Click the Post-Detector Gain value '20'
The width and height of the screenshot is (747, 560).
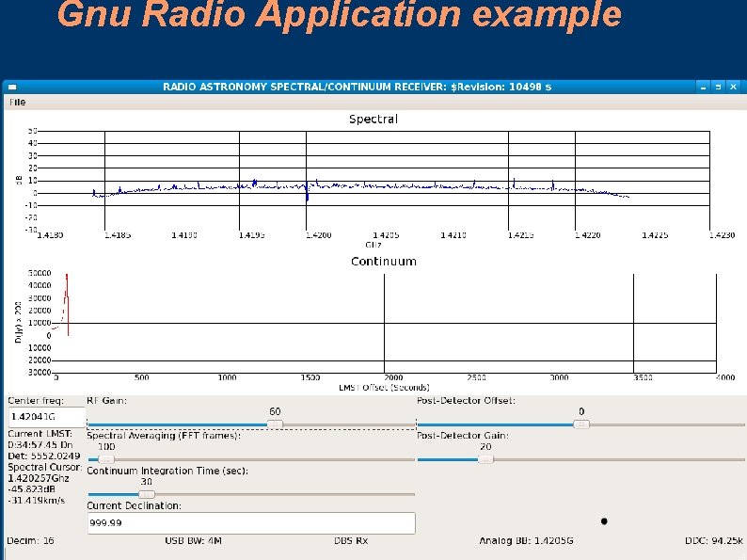click(x=485, y=446)
